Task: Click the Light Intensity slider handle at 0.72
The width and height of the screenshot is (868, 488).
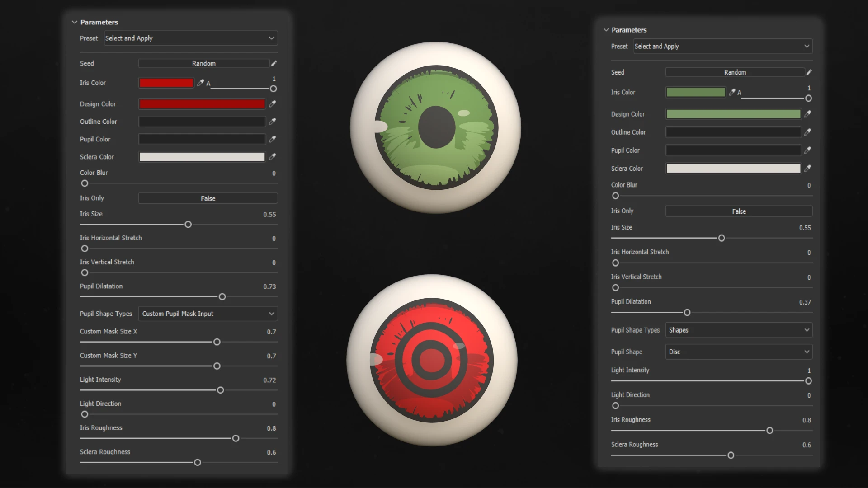Action: [221, 390]
